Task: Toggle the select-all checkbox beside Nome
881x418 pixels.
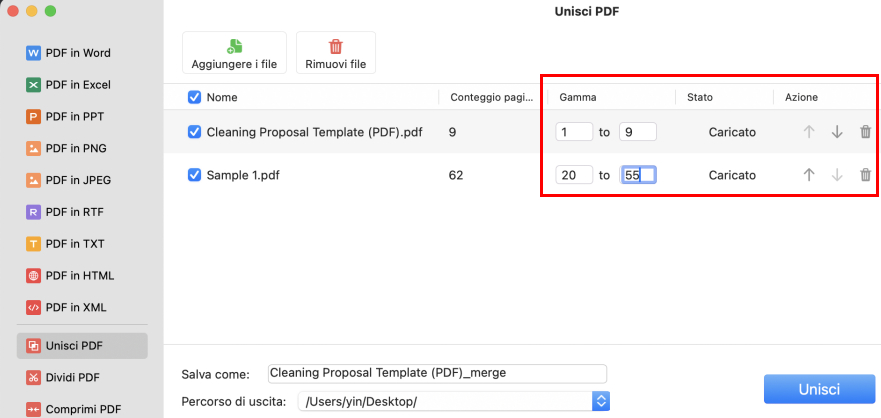Action: pos(194,98)
